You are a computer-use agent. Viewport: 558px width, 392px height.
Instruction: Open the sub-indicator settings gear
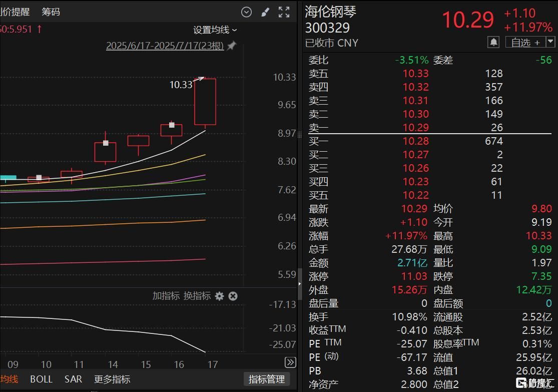(219, 296)
